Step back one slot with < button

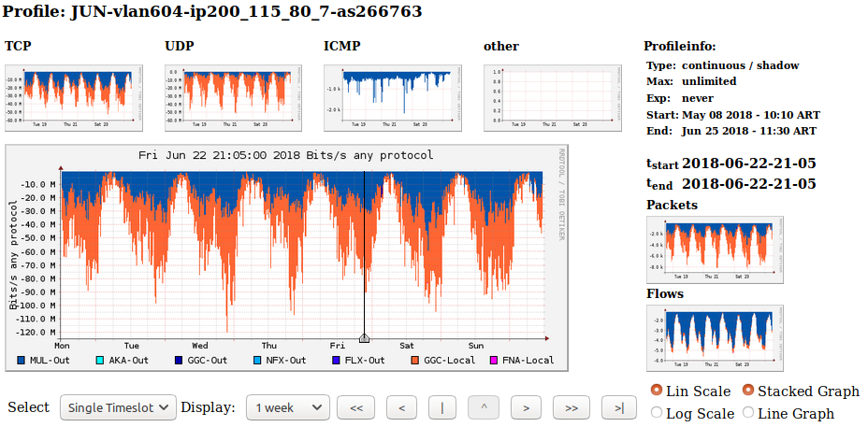(400, 407)
